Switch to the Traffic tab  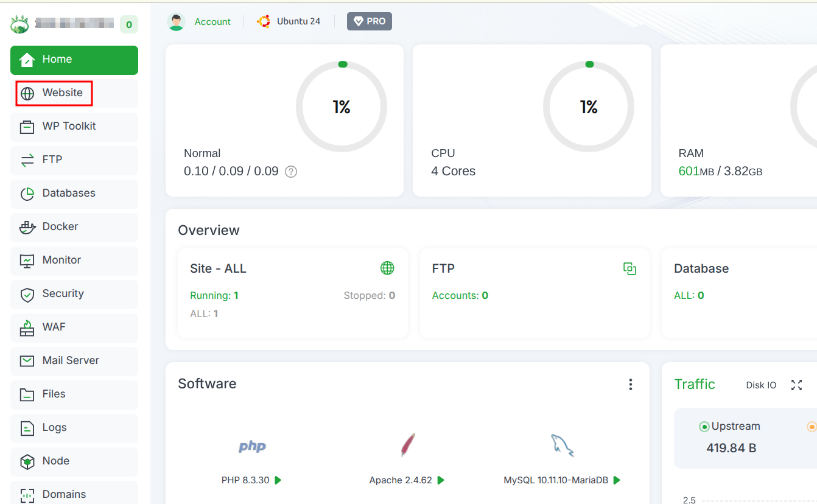(x=695, y=384)
